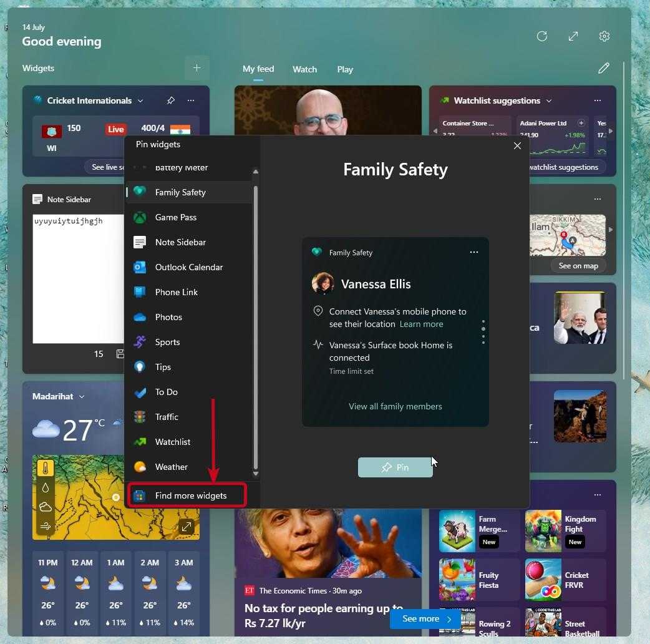The height and width of the screenshot is (644, 650).
Task: Select To Do widget
Action: click(189, 392)
